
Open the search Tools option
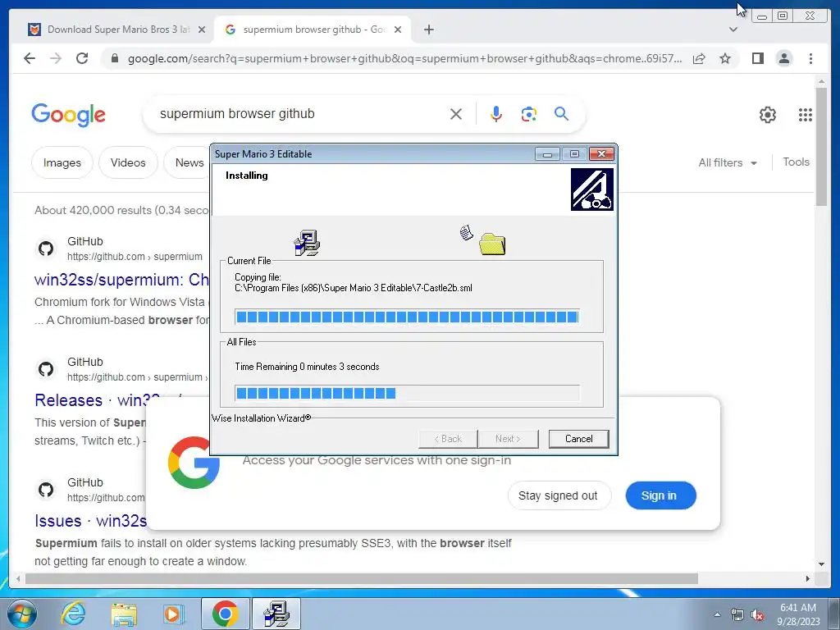pos(796,162)
